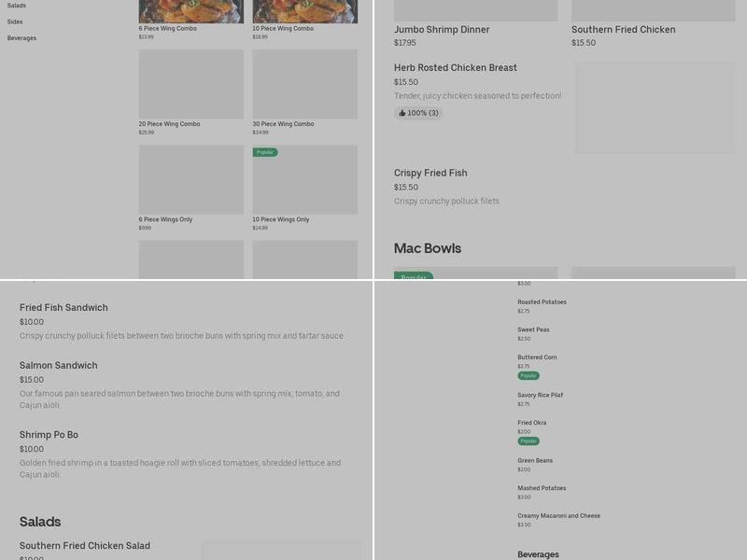Click Herb Rosted Chicken Breast image placeholder
Viewport: 747px width, 560px height.
[x=655, y=107]
